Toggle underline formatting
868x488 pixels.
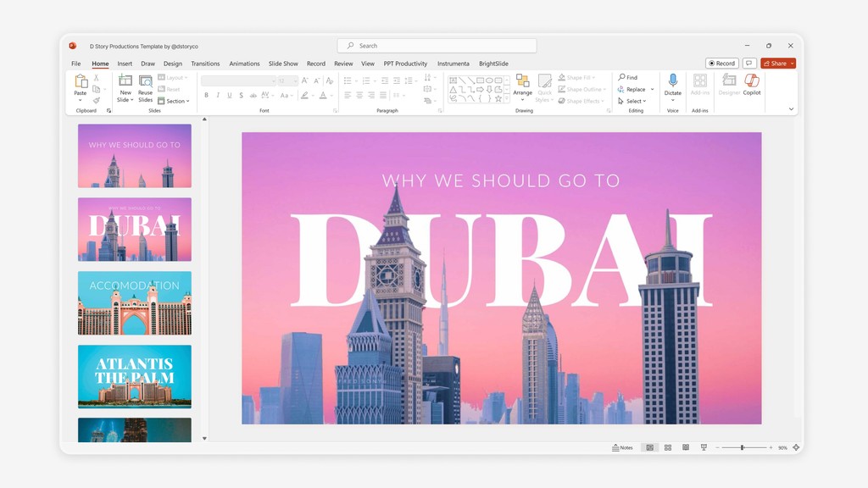(229, 95)
